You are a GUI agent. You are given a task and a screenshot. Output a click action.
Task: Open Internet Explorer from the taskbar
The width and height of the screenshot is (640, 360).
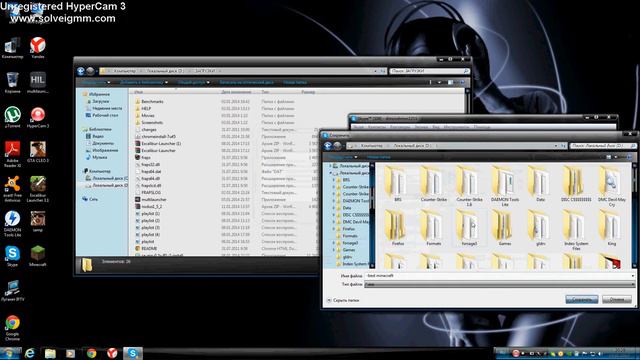29,353
